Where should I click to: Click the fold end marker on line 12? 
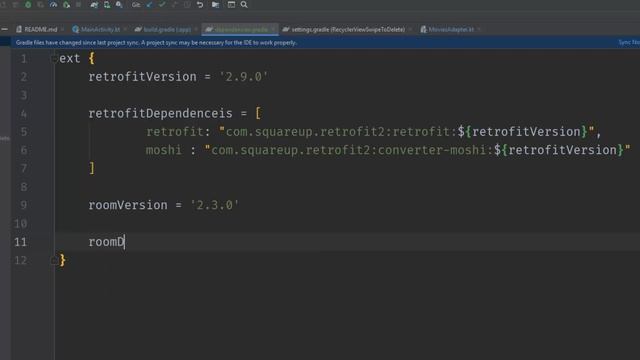click(54, 260)
